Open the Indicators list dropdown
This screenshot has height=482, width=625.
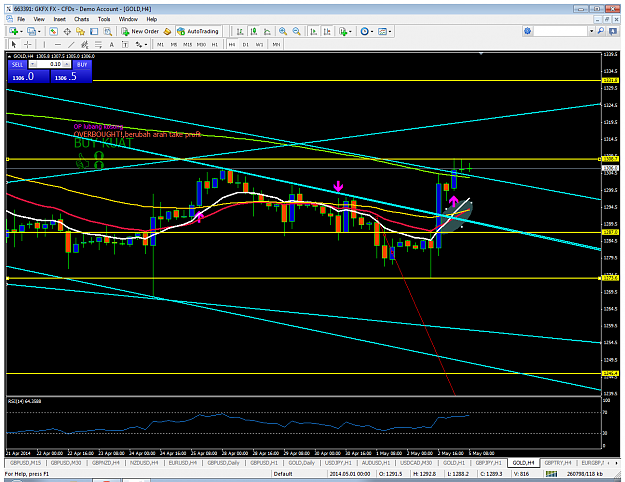pos(345,31)
